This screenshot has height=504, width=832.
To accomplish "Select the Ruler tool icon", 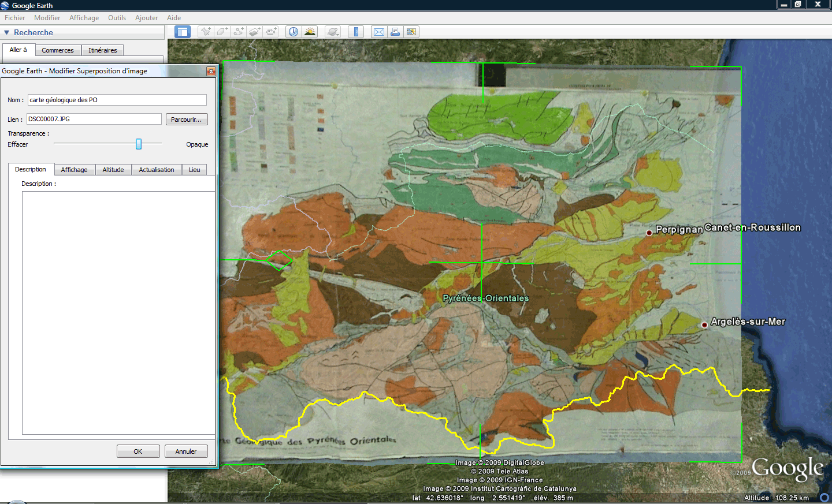I will point(356,32).
